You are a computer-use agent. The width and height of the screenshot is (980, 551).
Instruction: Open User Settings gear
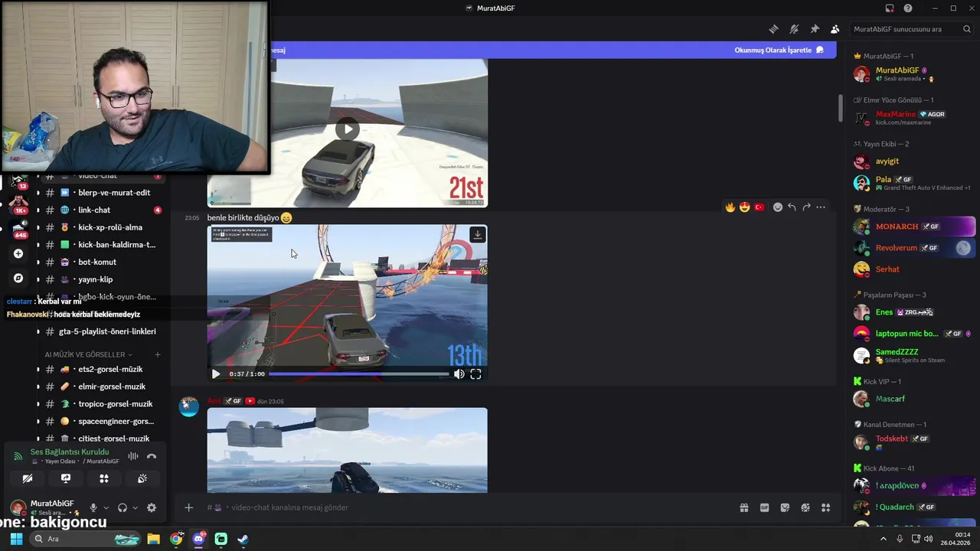point(152,507)
